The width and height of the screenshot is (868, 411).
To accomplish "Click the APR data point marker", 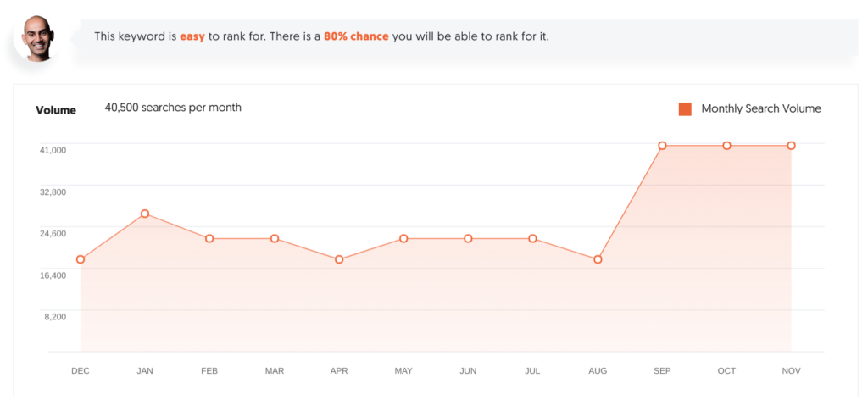I will point(339,259).
